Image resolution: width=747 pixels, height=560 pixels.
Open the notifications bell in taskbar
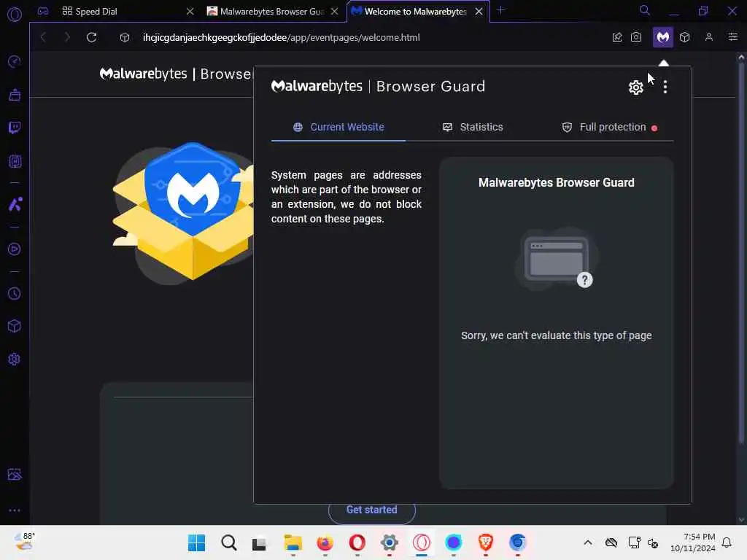[x=727, y=542]
